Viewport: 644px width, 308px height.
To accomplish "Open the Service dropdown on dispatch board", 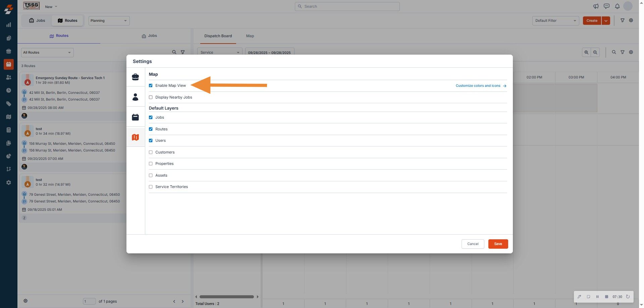I will (x=220, y=52).
